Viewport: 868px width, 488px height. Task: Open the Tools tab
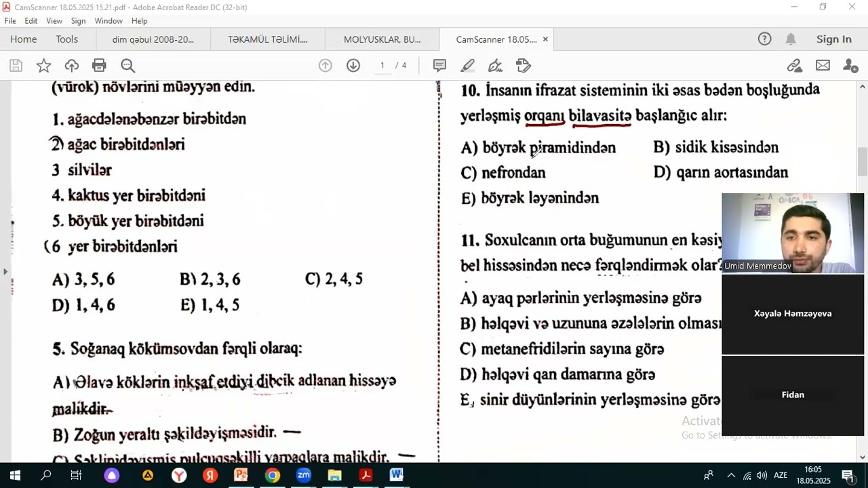(67, 39)
